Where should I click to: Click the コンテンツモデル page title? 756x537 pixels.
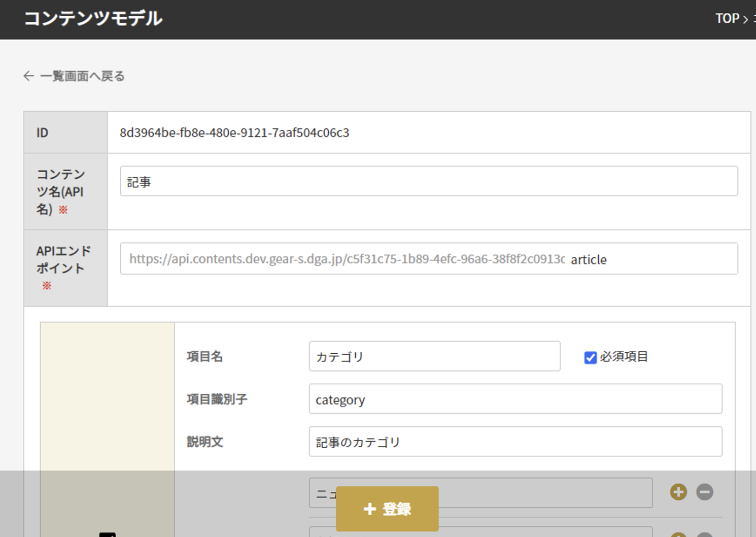[x=93, y=19]
